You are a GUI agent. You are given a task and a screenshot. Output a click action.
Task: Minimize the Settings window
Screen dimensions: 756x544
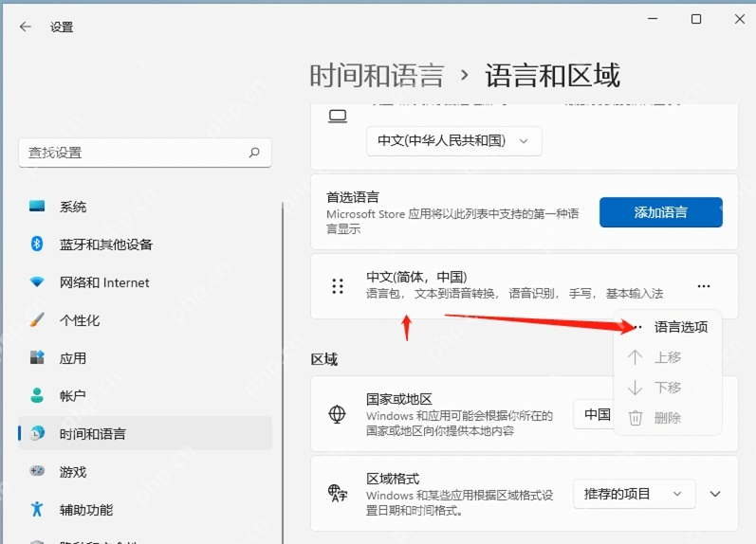[x=653, y=19]
